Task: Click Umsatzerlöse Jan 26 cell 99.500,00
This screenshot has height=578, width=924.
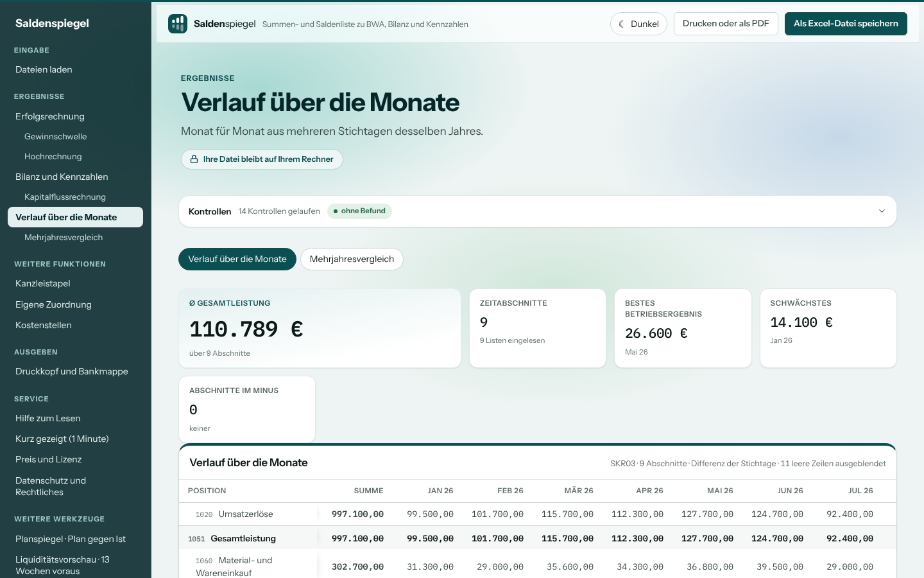Action: pos(430,514)
